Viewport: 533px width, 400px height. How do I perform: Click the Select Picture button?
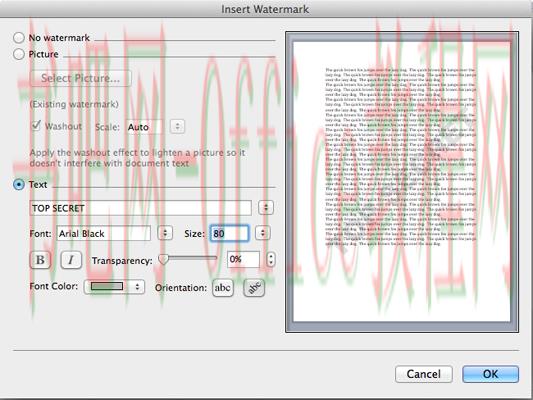coord(81,78)
